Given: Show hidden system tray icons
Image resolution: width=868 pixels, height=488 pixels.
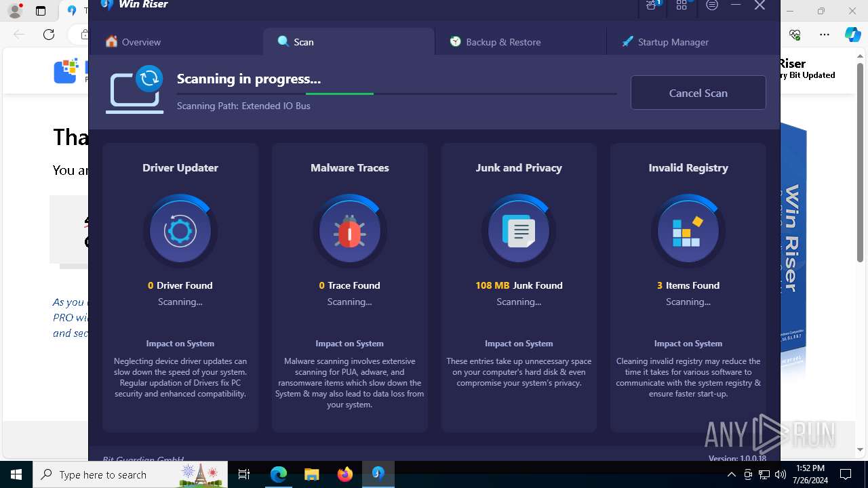Looking at the screenshot, I should (x=732, y=474).
